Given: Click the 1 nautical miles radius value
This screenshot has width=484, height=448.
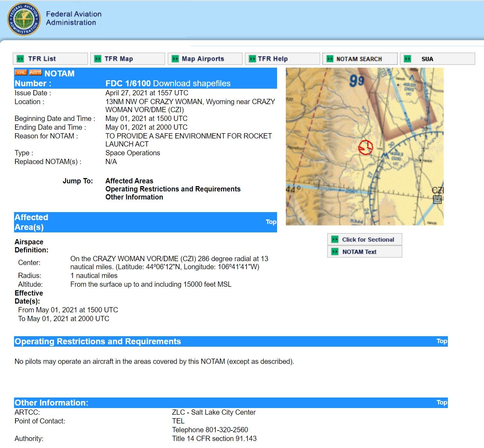Looking at the screenshot, I should coord(94,276).
